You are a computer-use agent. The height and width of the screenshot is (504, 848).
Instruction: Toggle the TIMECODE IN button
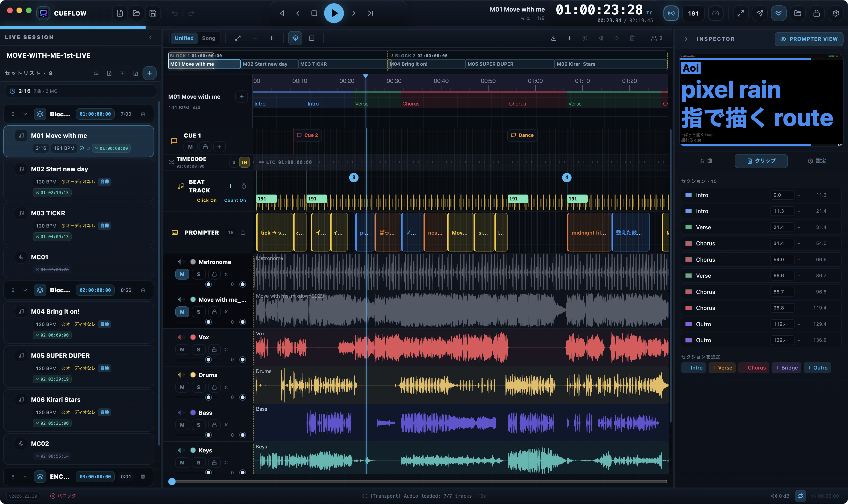pyautogui.click(x=244, y=162)
